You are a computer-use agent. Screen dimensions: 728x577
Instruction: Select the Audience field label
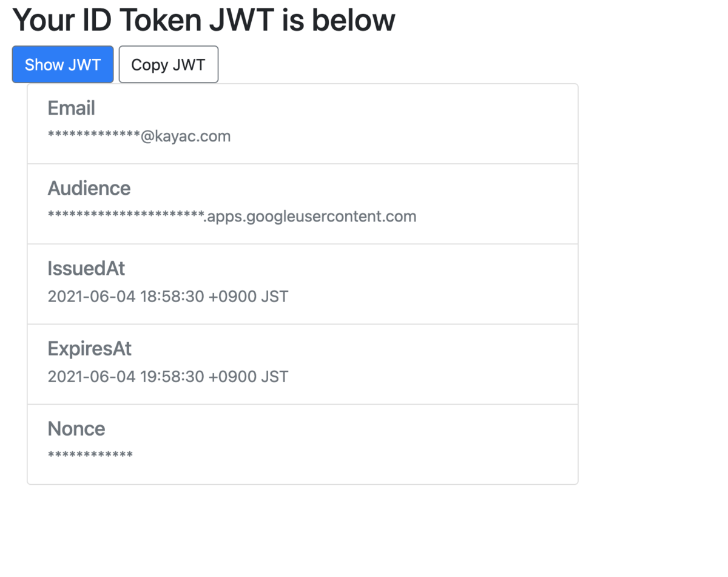click(x=89, y=188)
